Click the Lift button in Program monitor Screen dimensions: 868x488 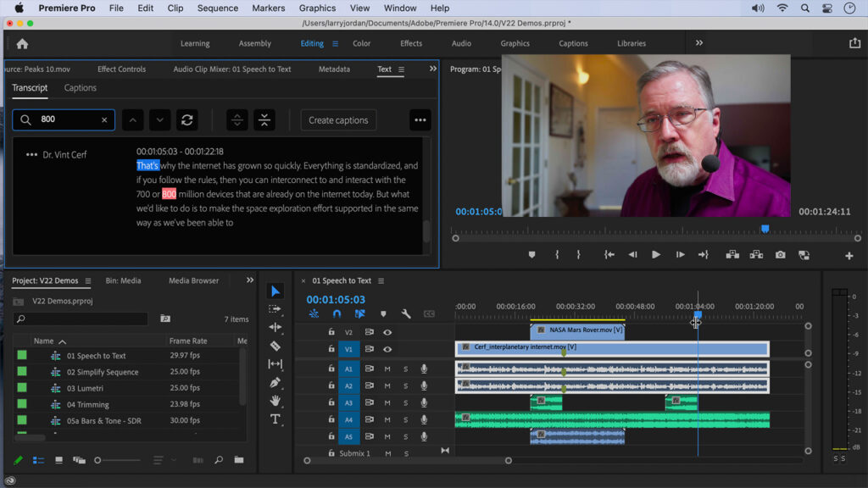click(732, 254)
